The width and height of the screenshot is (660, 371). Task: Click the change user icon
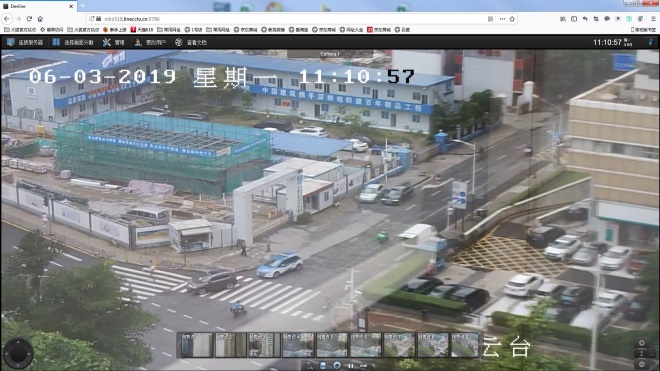(138, 43)
